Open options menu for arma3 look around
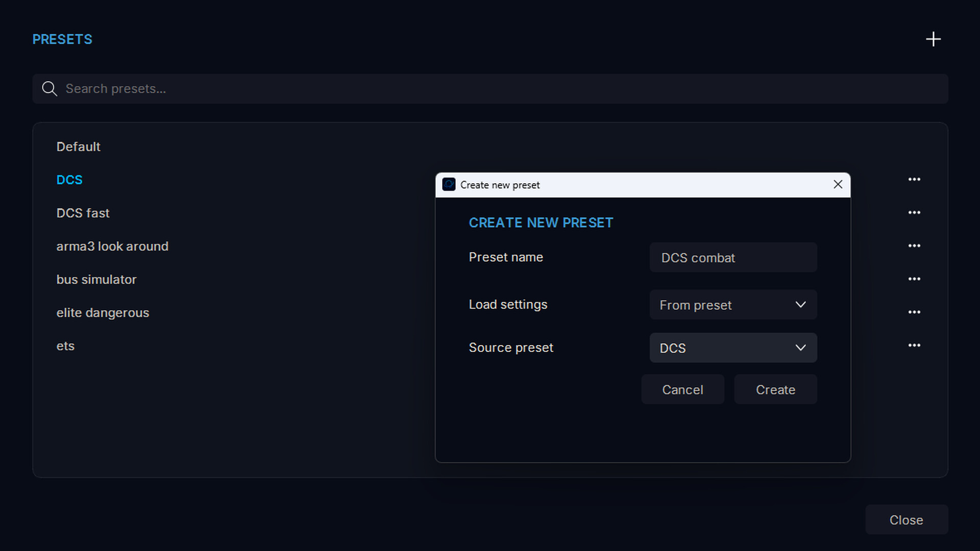 914,246
